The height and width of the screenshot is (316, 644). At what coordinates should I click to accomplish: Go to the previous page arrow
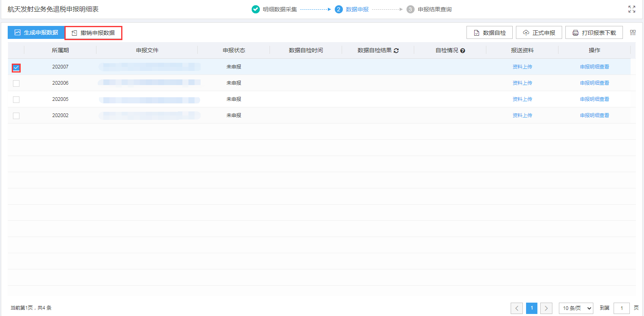[517, 308]
